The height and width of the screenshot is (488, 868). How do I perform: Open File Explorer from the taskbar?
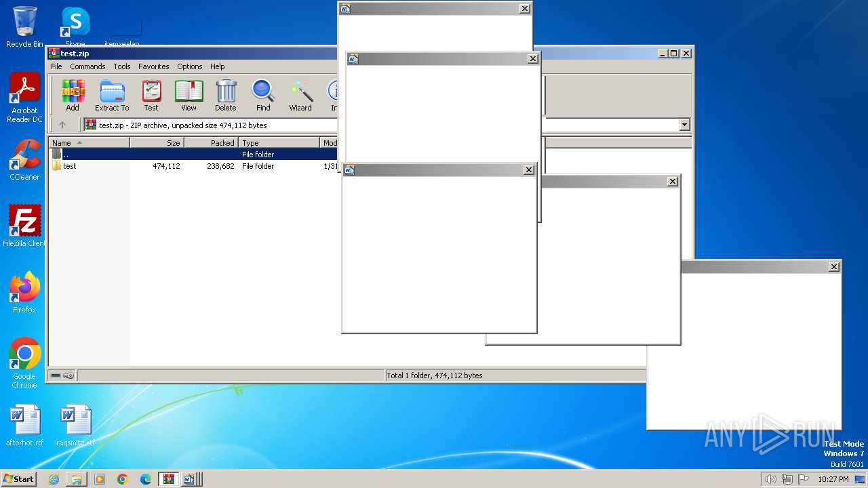coord(77,479)
